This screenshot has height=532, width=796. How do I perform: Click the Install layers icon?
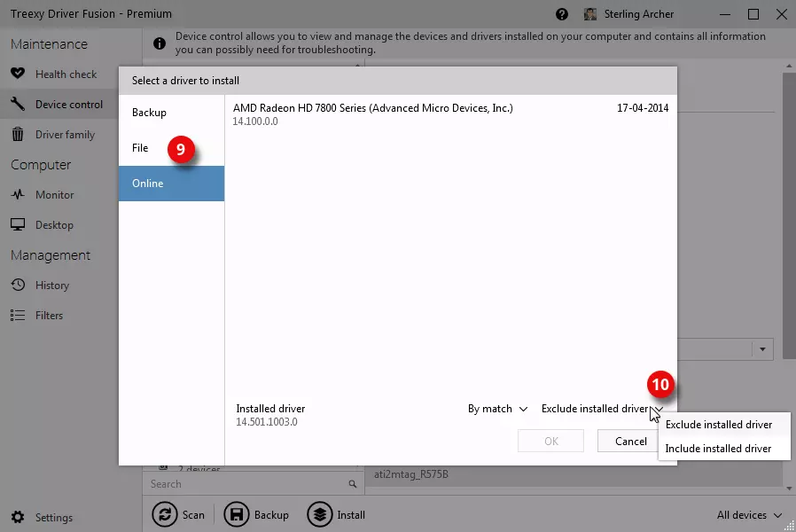[320, 515]
